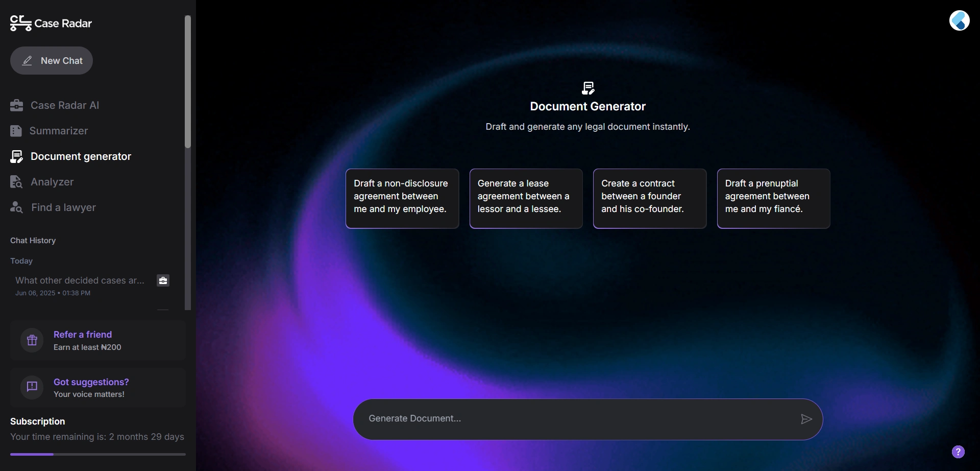Viewport: 980px width, 471px height.
Task: Click the briefcase icon beside chat history entry
Action: tap(163, 280)
